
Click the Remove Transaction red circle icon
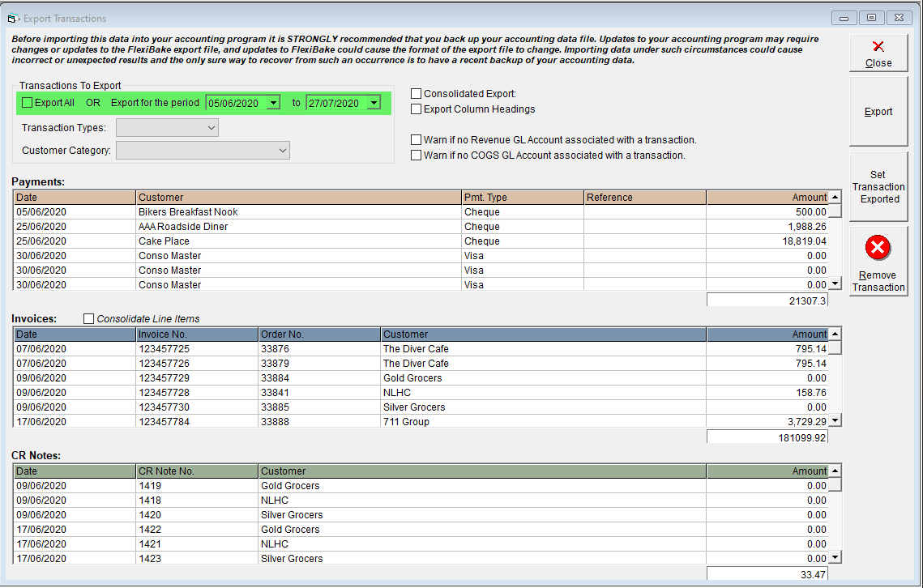[x=878, y=248]
